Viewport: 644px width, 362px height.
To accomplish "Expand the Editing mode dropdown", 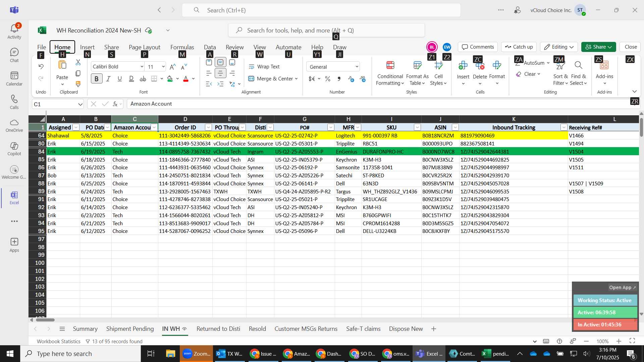I will click(571, 47).
